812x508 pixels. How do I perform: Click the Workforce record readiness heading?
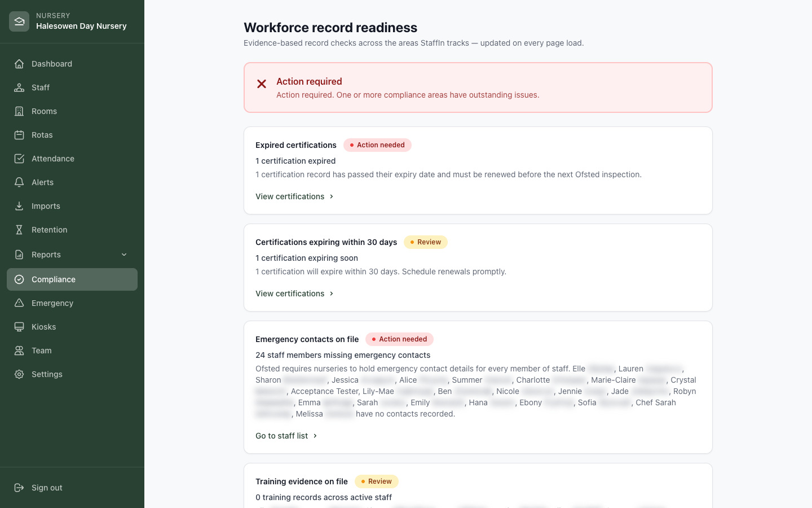[330, 28]
